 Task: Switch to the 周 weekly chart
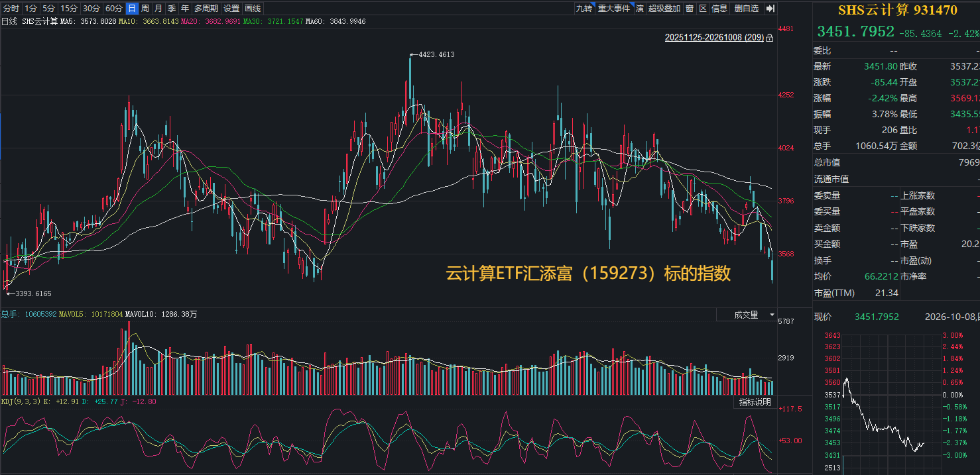(x=145, y=9)
